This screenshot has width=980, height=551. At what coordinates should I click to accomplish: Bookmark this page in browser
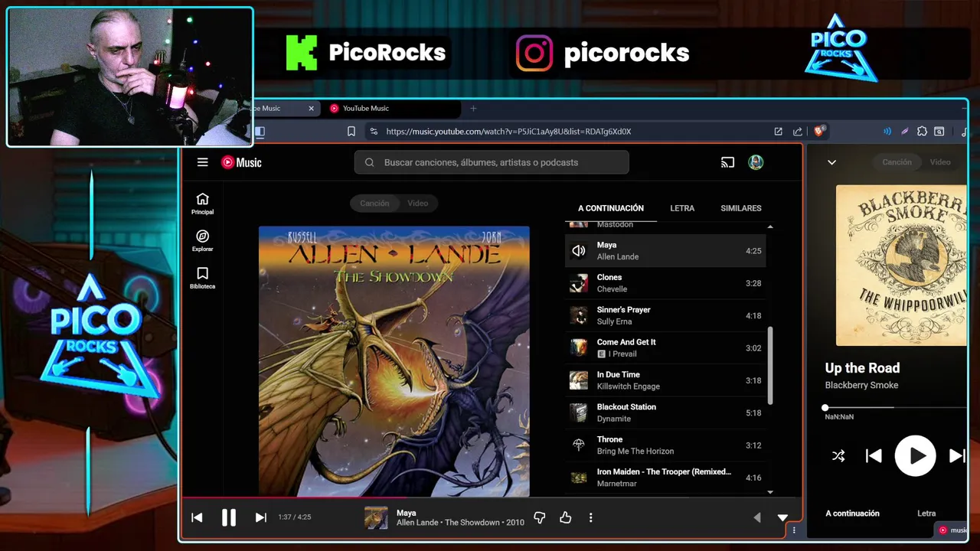click(x=351, y=132)
